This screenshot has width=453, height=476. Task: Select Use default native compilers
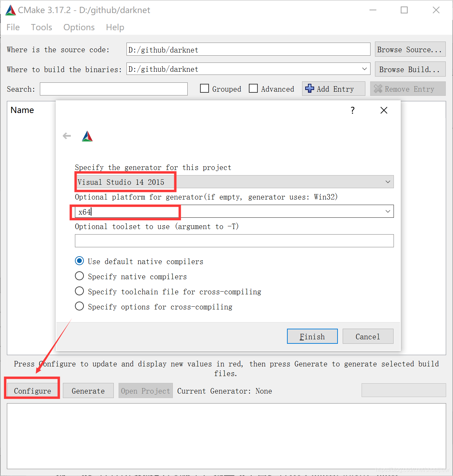[x=79, y=261]
